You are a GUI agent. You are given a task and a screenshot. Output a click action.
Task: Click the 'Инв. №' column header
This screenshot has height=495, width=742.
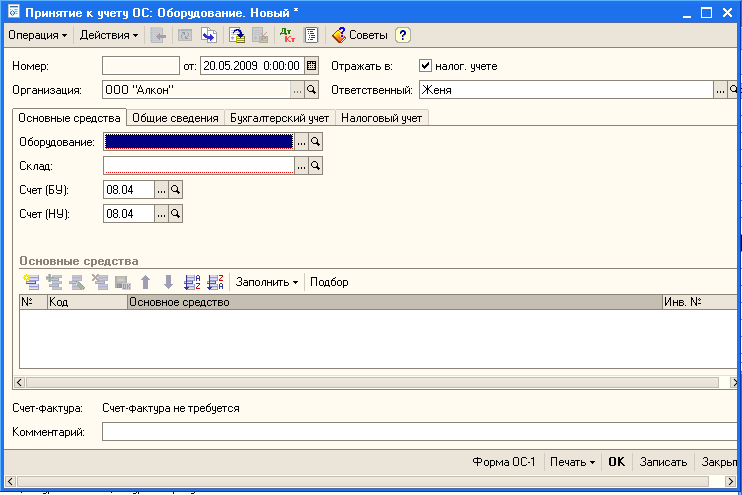[699, 302]
